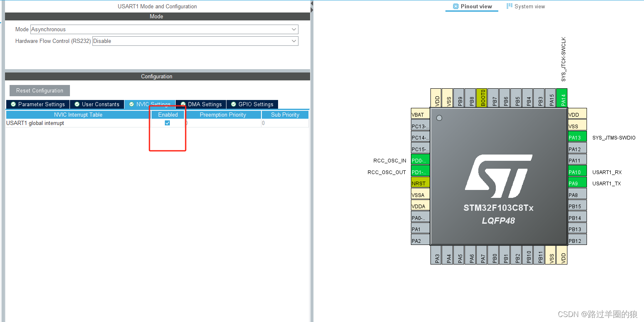Screen dimensions: 644x322
Task: Switch to the DMA Settings tab
Action: pos(201,105)
